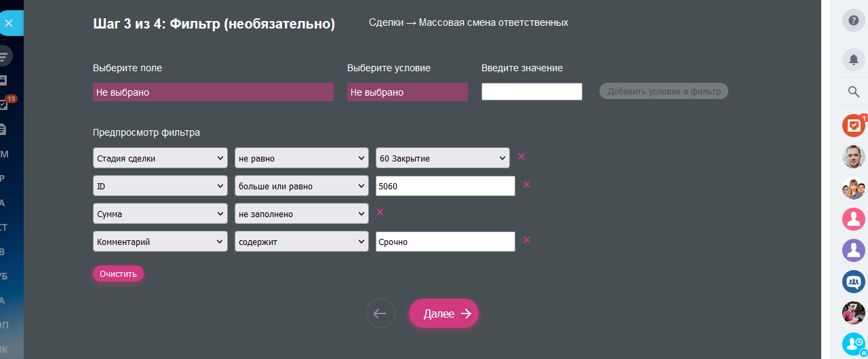Screen dimensions: 868x359
Task: Click the value field containing Срочно
Action: pyautogui.click(x=445, y=242)
